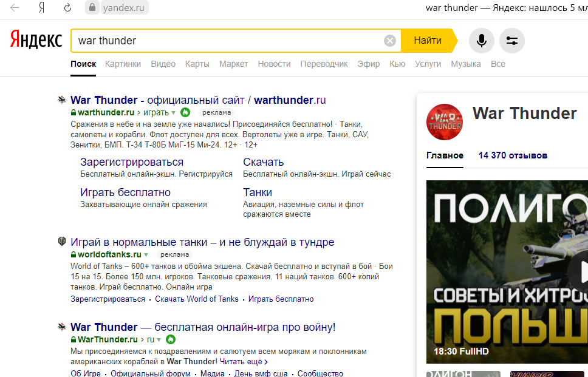Select the Главное tab in side panel
The width and height of the screenshot is (588, 377).
[445, 155]
